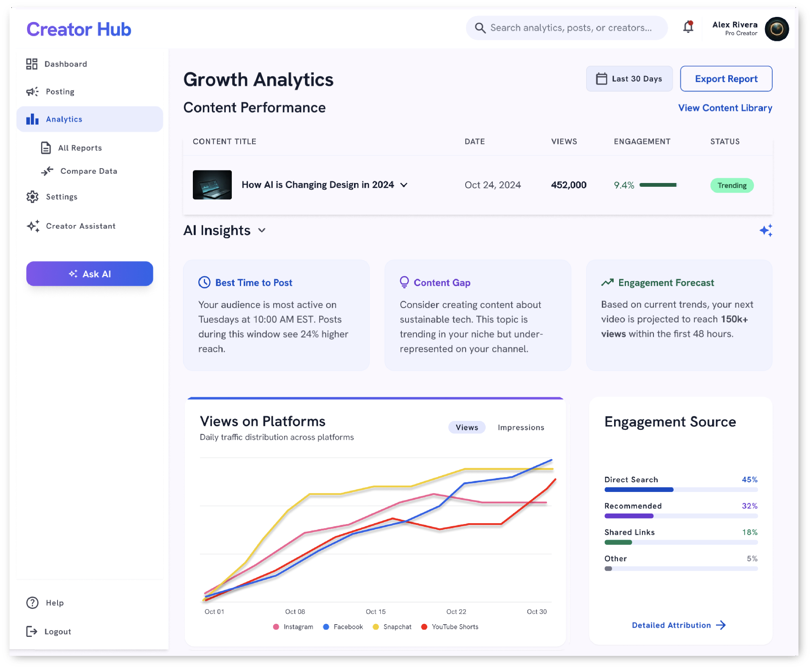
Task: Click the AI sparkle icon beside AI Insights
Action: (x=766, y=230)
